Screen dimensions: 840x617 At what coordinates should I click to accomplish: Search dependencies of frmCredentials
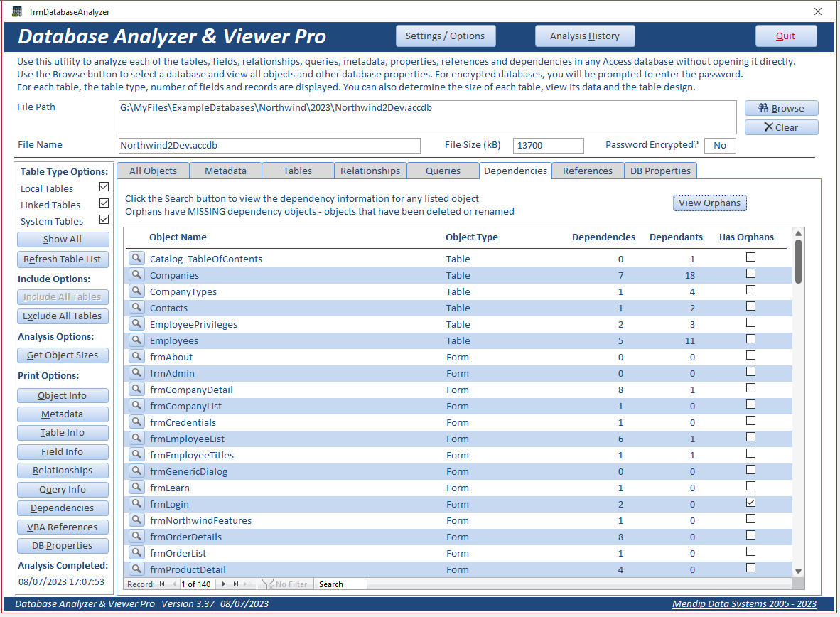point(136,422)
